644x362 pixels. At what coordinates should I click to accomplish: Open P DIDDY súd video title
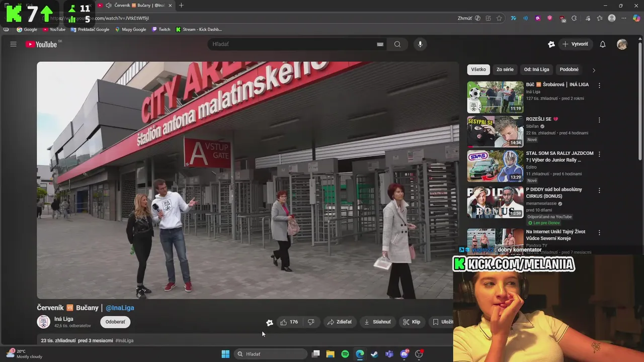click(x=554, y=193)
